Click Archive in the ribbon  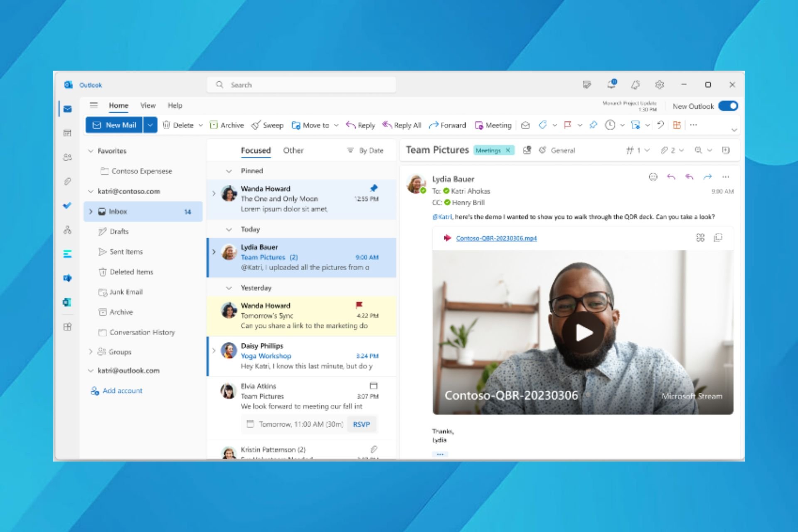(227, 125)
